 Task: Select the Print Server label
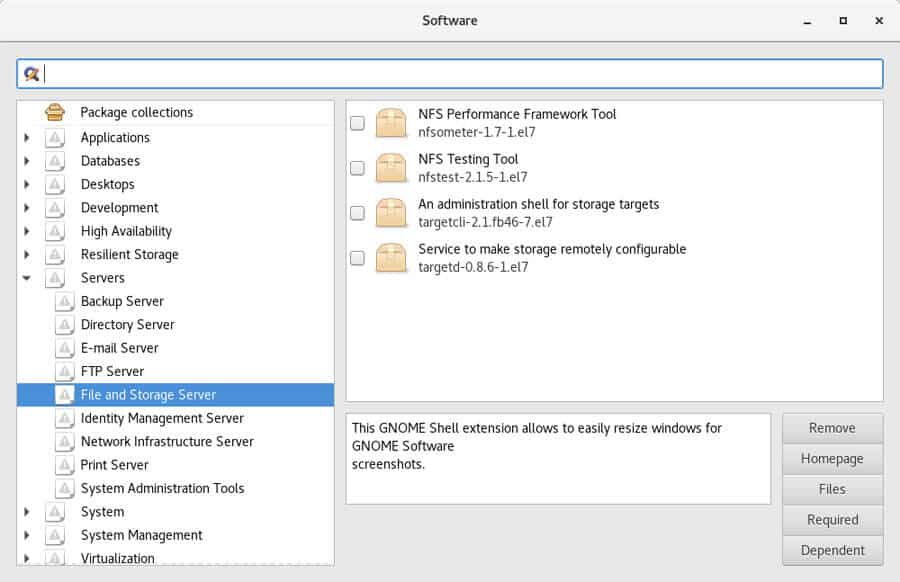[114, 465]
